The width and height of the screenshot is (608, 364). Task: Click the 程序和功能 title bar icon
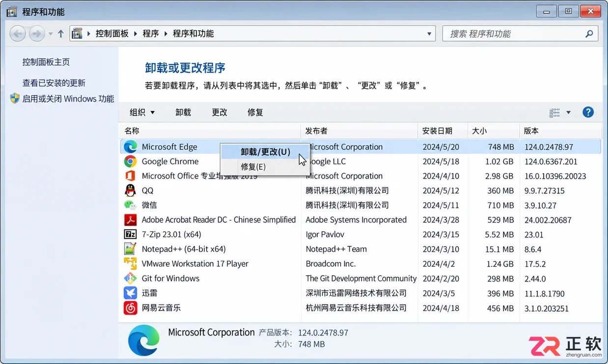coord(12,11)
